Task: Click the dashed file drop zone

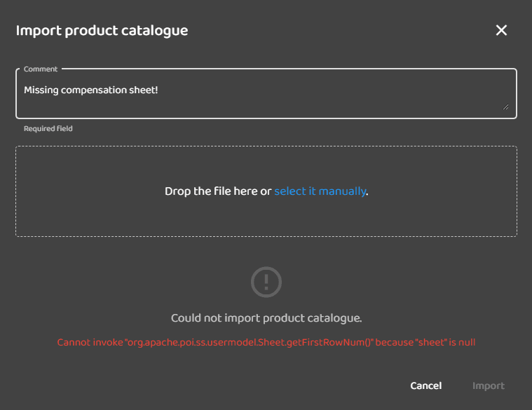Action: coord(266,217)
